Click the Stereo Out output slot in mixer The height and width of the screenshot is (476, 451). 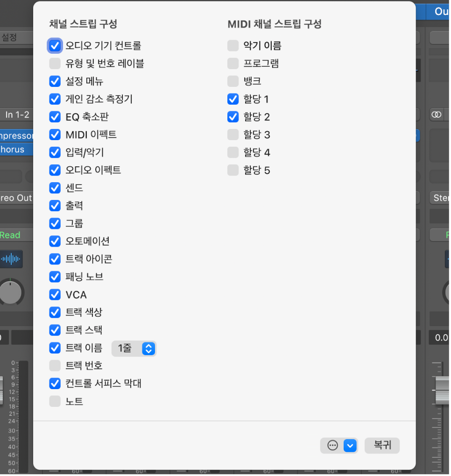click(17, 198)
